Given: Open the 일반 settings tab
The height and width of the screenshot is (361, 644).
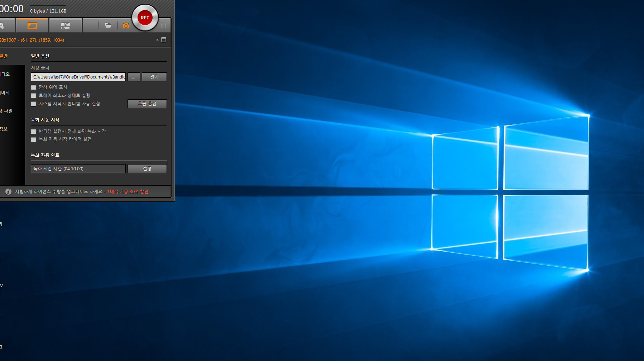Looking at the screenshot, I should [x=4, y=56].
